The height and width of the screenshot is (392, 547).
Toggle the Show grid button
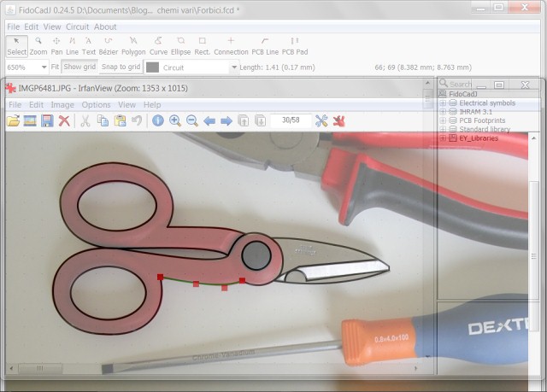79,67
